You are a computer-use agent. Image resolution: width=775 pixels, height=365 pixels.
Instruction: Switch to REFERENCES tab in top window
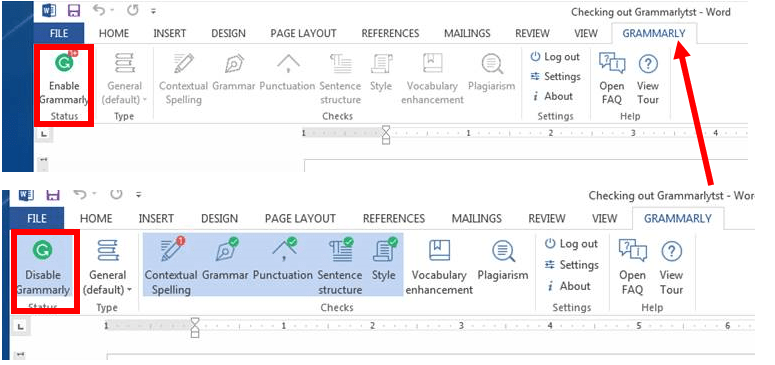click(x=390, y=33)
